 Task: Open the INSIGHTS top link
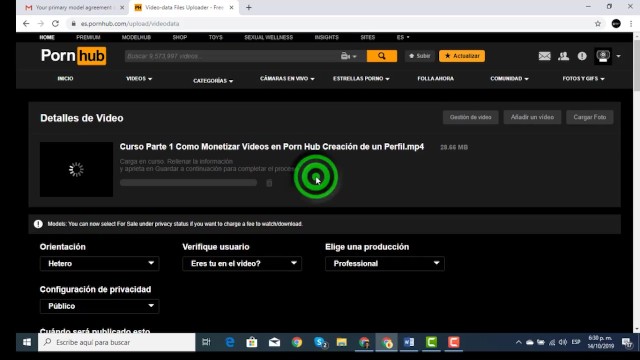pyautogui.click(x=327, y=37)
